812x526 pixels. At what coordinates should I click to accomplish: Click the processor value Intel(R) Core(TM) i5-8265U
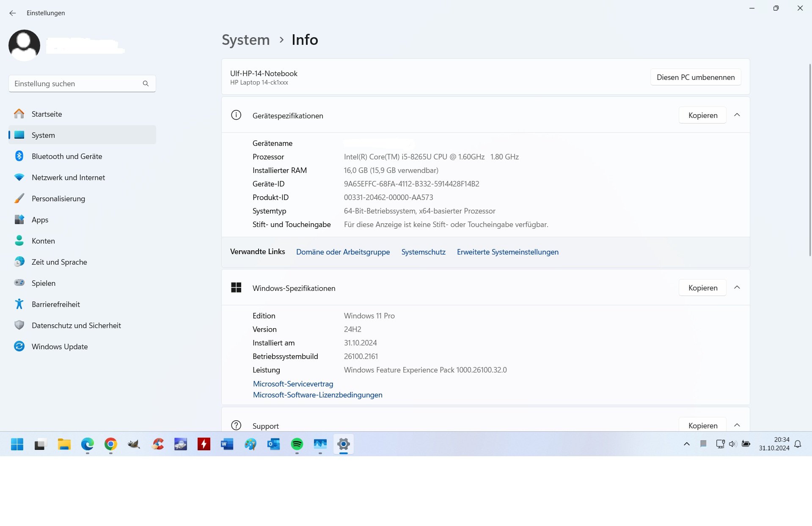(x=431, y=157)
